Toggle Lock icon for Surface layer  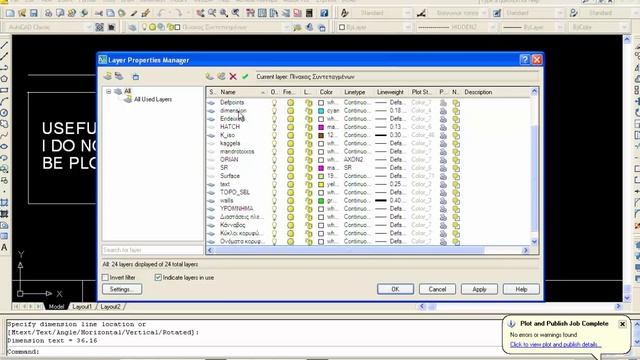[309, 176]
